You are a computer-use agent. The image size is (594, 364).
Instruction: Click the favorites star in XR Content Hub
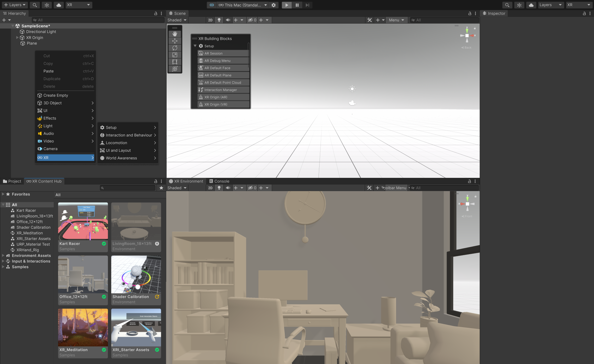coord(161,188)
